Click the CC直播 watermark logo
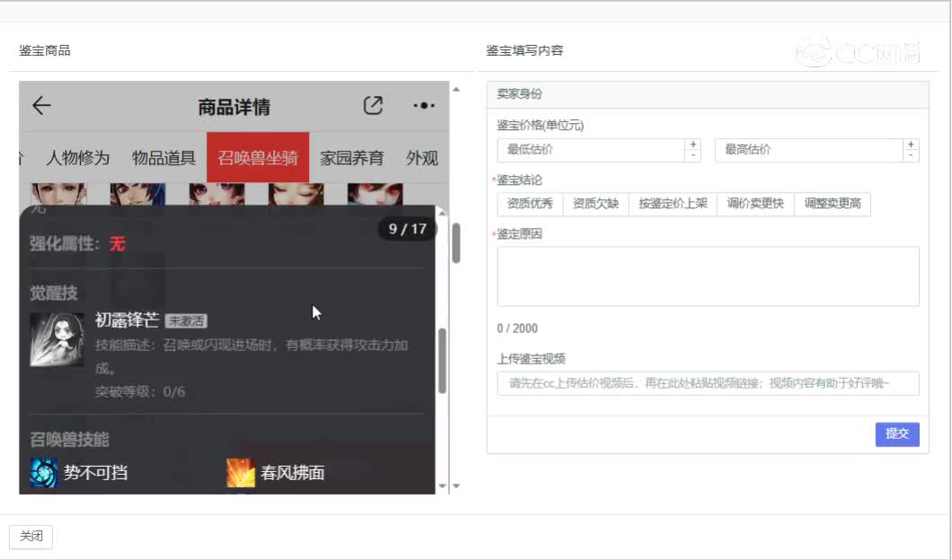The height and width of the screenshot is (560, 952). [x=863, y=51]
